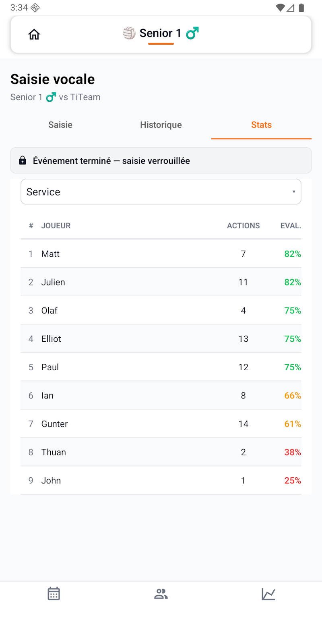This screenshot has height=644, width=322.
Task: Expand the action type selector
Action: click(x=161, y=192)
